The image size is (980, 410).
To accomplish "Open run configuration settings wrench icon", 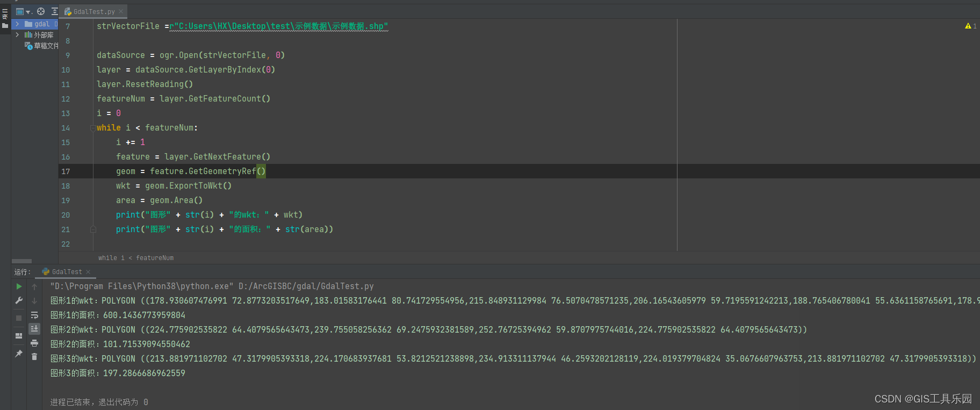I will coord(19,301).
